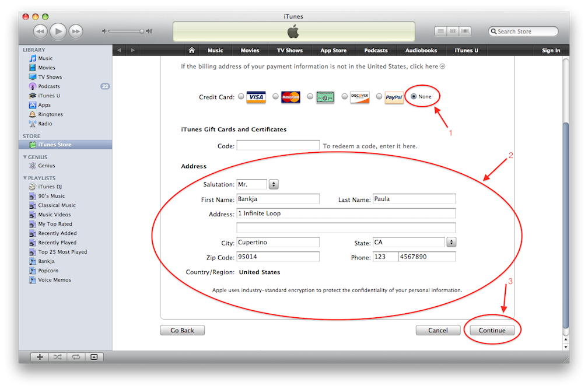This screenshot has height=389, width=588.
Task: Click the Zip Code field
Action: [278, 257]
